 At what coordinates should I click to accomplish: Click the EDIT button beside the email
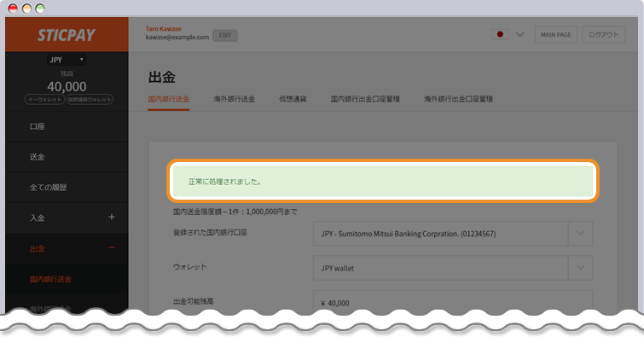(225, 35)
